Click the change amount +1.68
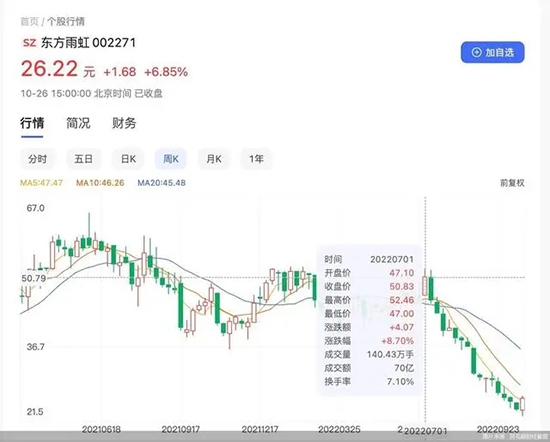This screenshot has width=550, height=442. pyautogui.click(x=120, y=72)
